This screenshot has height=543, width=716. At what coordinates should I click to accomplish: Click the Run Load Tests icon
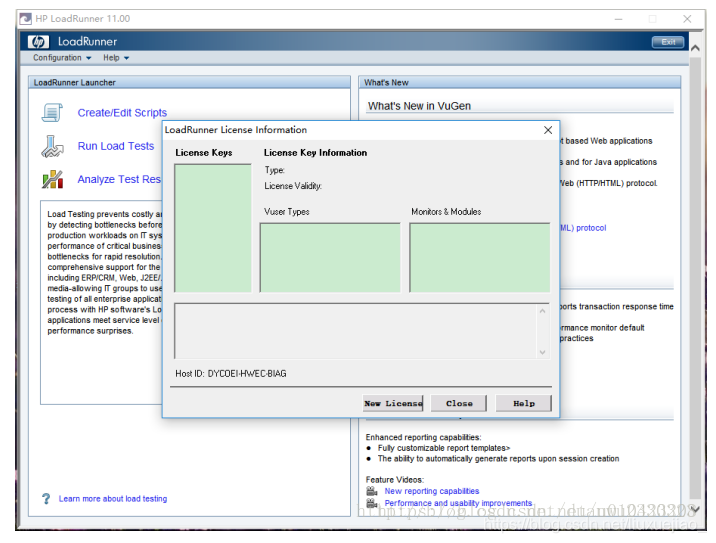(x=52, y=147)
